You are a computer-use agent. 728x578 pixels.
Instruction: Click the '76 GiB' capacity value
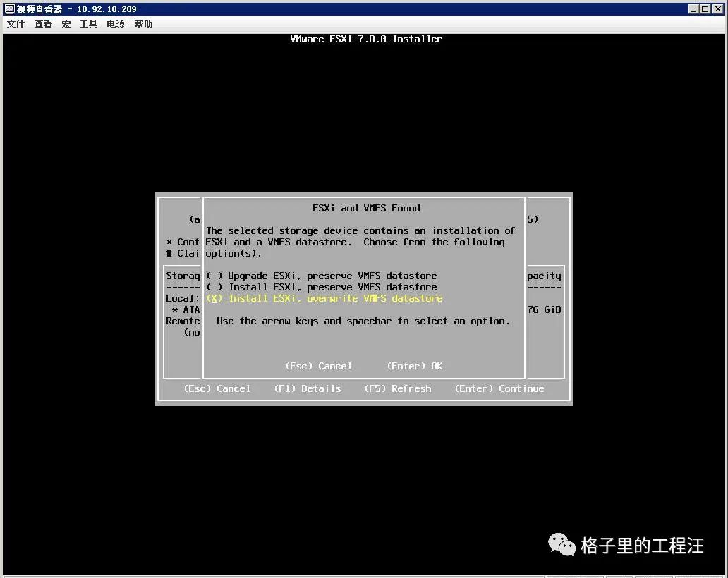click(544, 310)
